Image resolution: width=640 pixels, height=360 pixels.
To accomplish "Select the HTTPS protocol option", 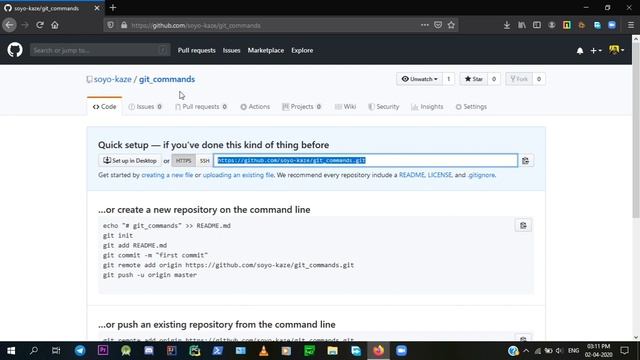I will (x=183, y=160).
